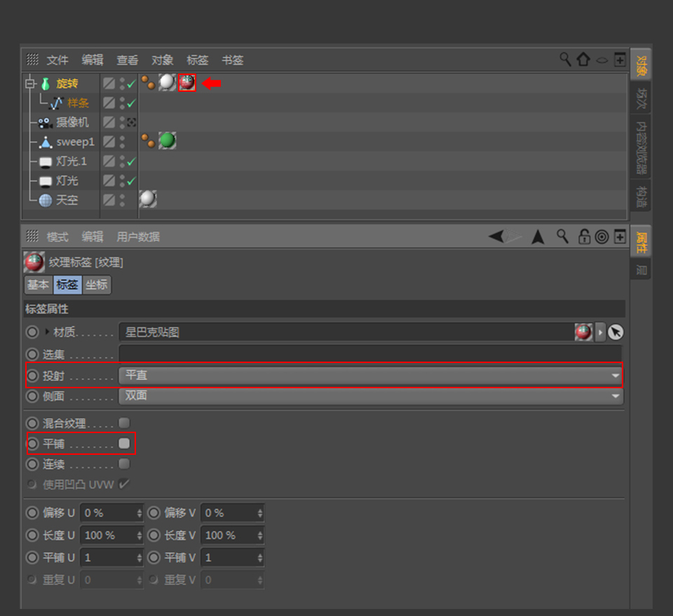The image size is (673, 616).
Task: Click the home icon in Object Manager toolbar
Action: coord(583,60)
